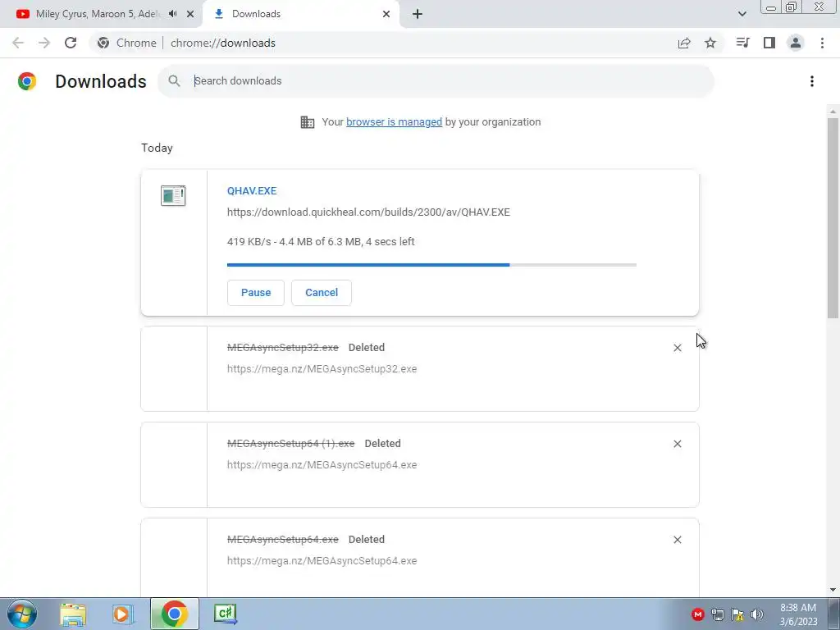Open a new tab with plus button
This screenshot has height=630, width=840.
pos(418,14)
